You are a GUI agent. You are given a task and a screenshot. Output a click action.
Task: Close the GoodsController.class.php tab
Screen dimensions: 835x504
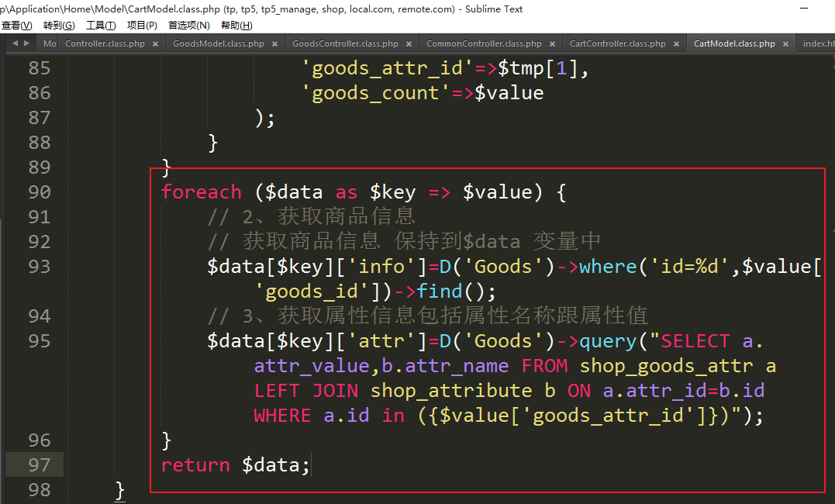409,44
